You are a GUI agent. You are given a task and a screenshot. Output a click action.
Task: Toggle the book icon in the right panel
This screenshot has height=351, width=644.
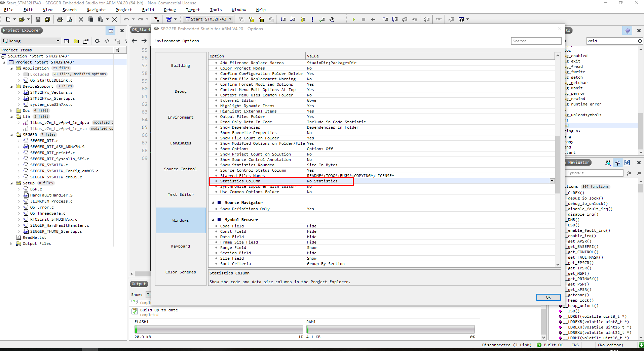[628, 31]
